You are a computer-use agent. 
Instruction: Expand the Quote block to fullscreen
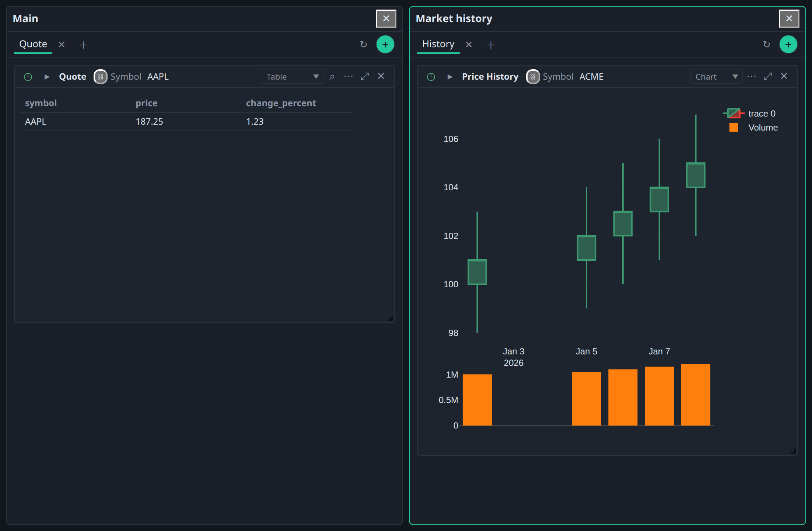(x=365, y=76)
